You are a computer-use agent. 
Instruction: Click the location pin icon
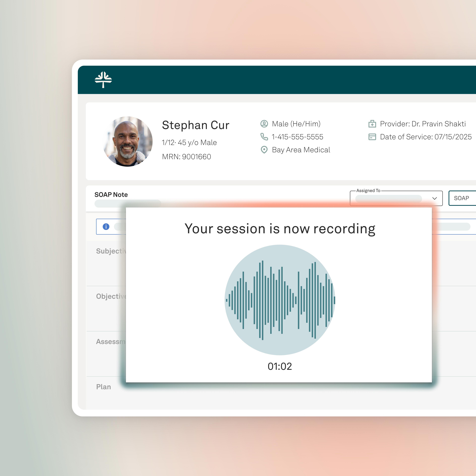click(264, 150)
